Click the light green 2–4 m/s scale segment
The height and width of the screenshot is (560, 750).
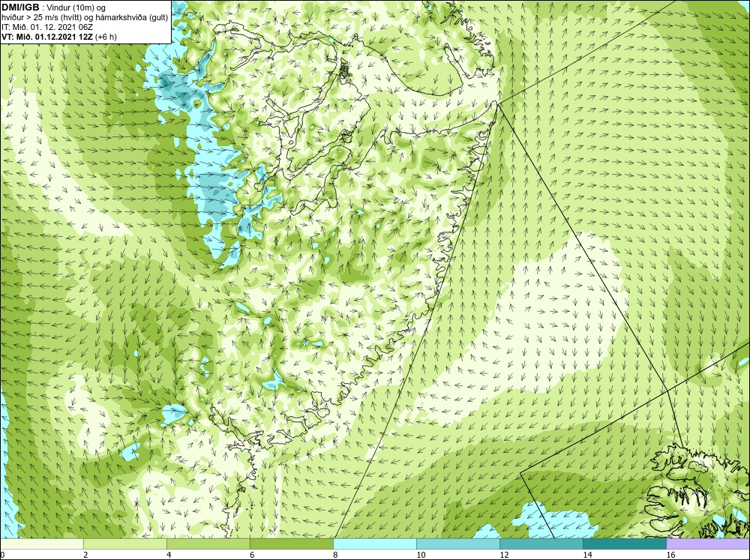tap(125, 544)
